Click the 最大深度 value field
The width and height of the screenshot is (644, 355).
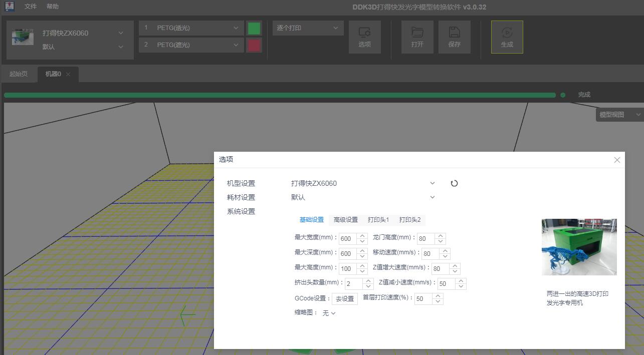[x=347, y=254]
